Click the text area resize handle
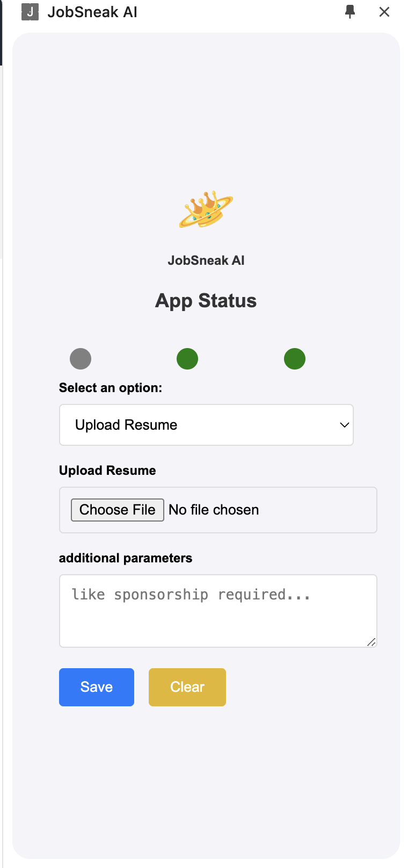Screen dimensions: 408x868 pyautogui.click(x=371, y=642)
